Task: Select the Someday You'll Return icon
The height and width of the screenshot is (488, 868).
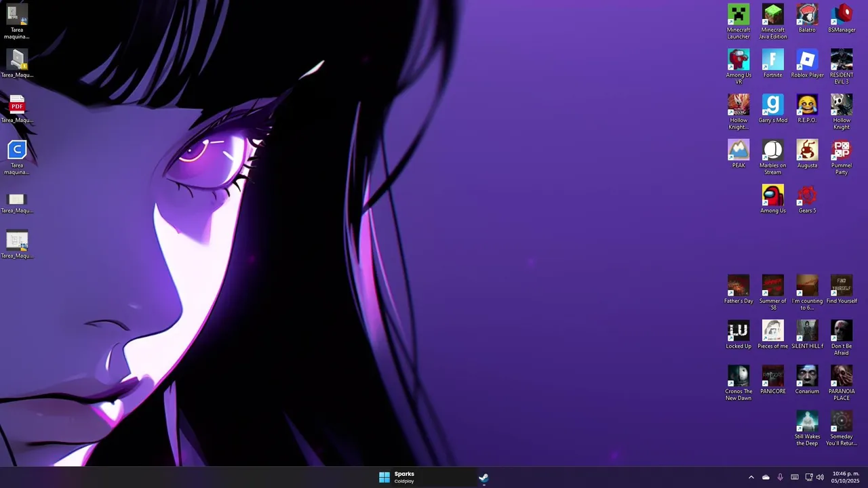Action: [x=842, y=428]
